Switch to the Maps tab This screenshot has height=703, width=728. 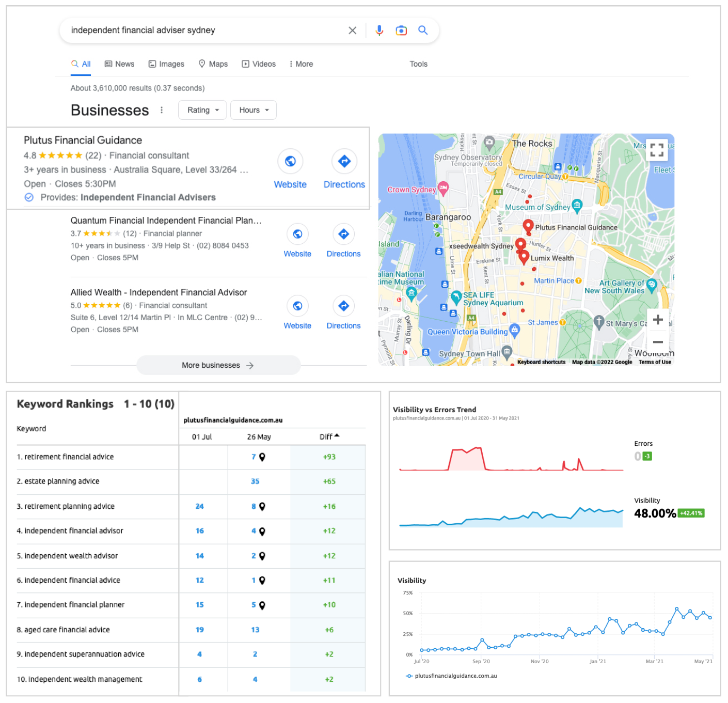(213, 64)
